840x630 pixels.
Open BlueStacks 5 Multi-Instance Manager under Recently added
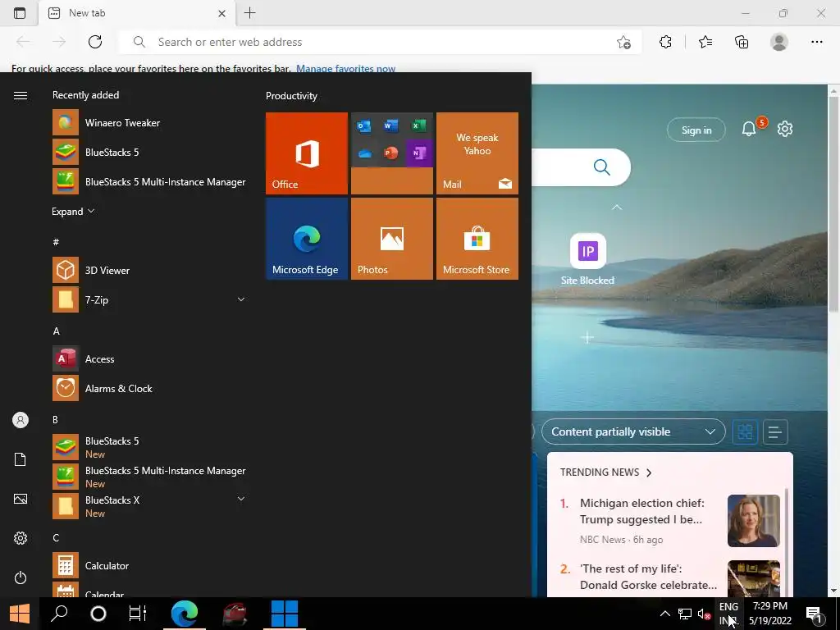tap(150, 181)
